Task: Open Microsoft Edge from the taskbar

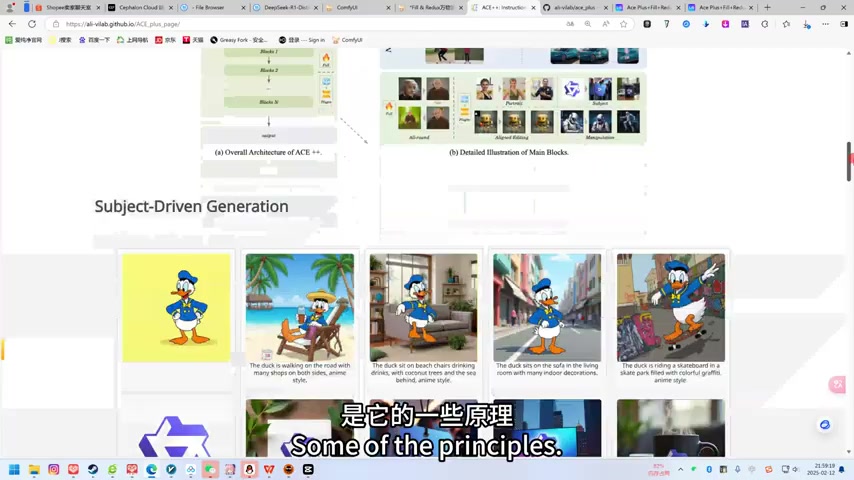Action: tap(151, 470)
